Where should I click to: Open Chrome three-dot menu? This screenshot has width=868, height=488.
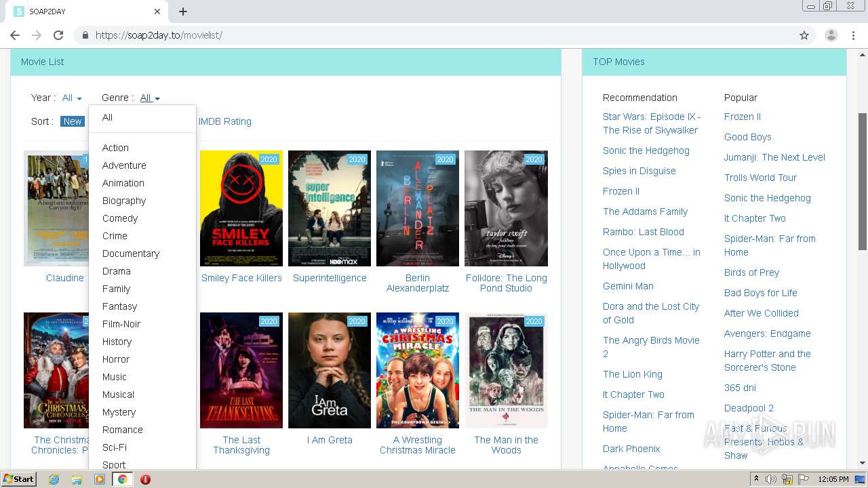(853, 35)
